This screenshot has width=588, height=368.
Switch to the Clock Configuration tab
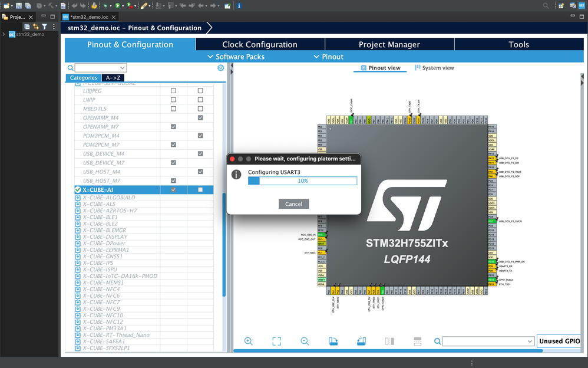tap(260, 44)
